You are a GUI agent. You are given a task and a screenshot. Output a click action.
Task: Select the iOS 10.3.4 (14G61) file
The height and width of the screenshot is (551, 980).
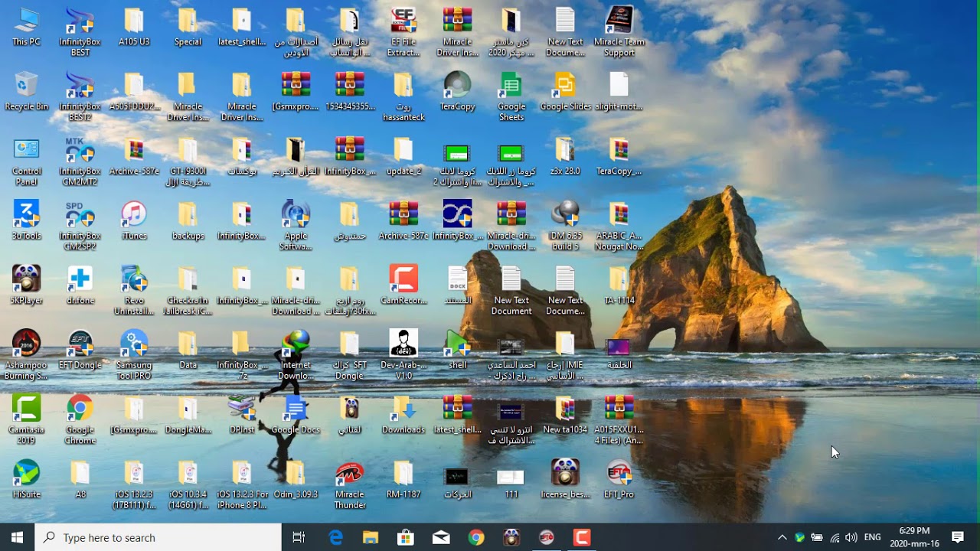coord(188,484)
